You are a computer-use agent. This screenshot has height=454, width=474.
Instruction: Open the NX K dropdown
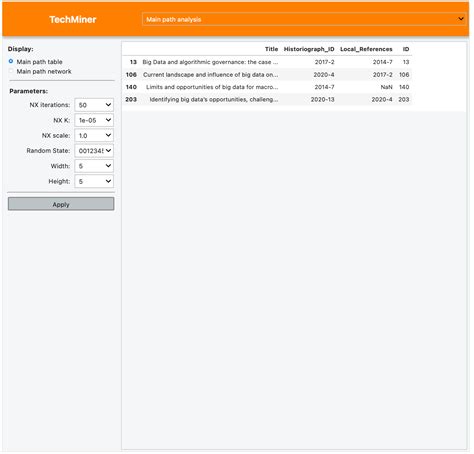tap(94, 120)
